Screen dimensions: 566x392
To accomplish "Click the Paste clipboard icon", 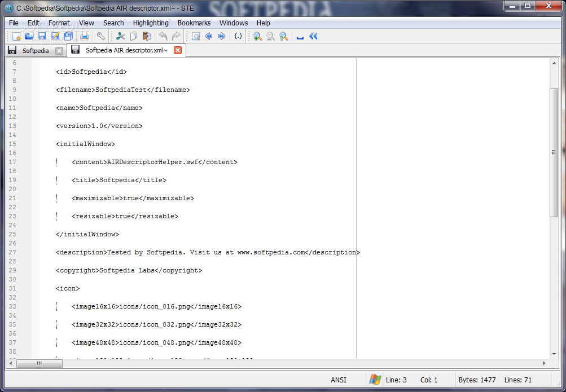I will point(147,36).
